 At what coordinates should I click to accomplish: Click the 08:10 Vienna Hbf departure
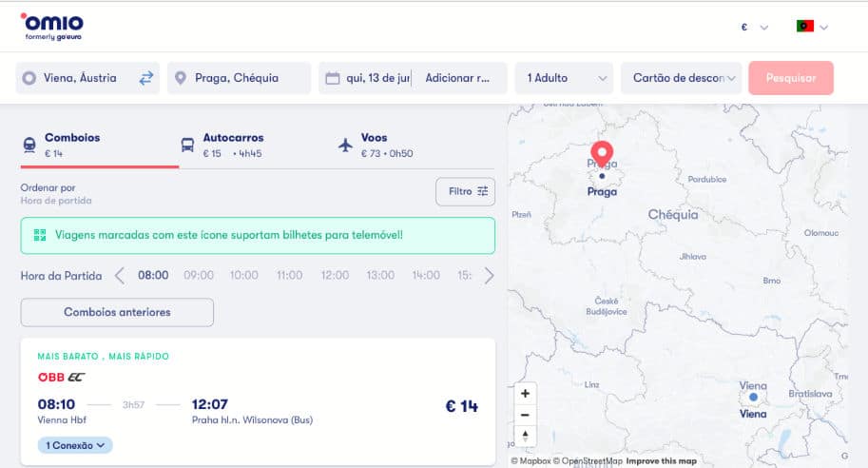[62, 412]
